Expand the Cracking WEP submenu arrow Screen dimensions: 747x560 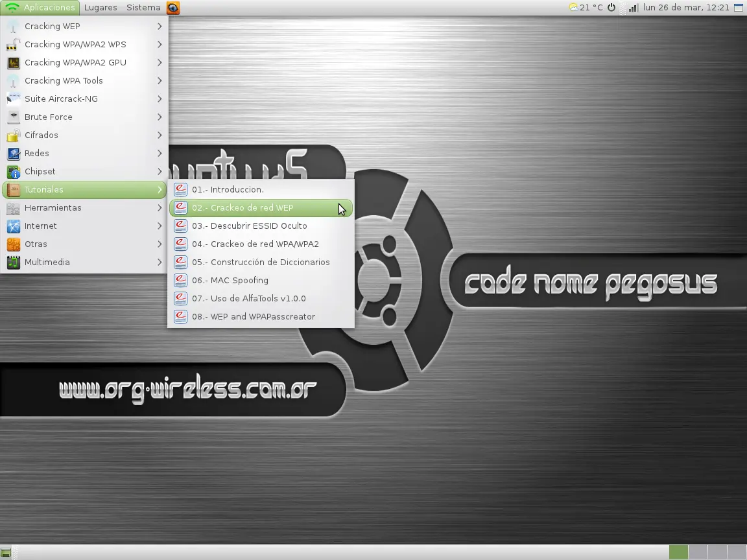coord(160,26)
